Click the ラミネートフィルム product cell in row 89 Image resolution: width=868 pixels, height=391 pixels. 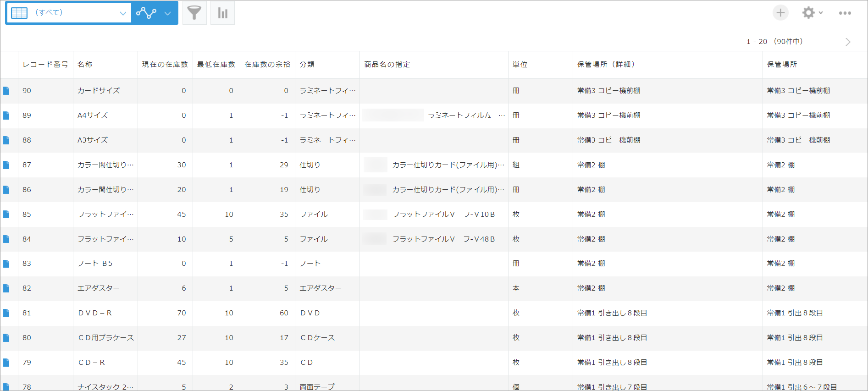pyautogui.click(x=459, y=116)
